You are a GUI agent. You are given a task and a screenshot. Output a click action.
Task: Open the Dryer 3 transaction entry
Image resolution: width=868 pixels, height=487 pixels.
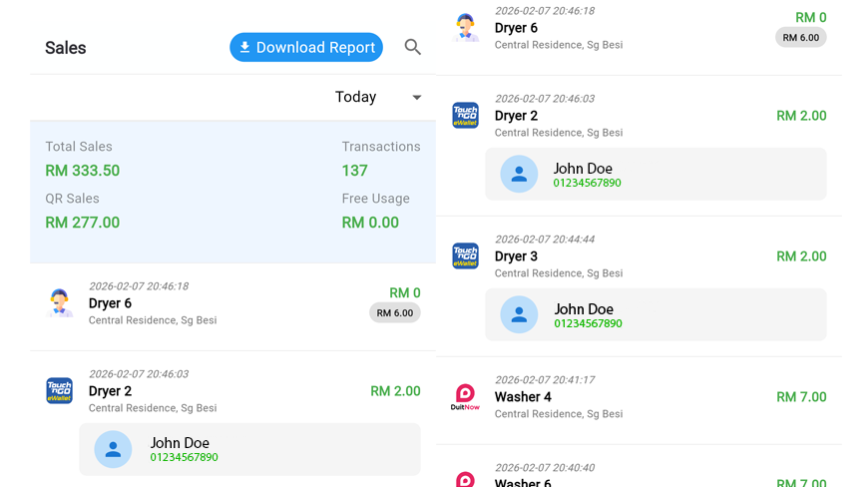[x=516, y=256]
